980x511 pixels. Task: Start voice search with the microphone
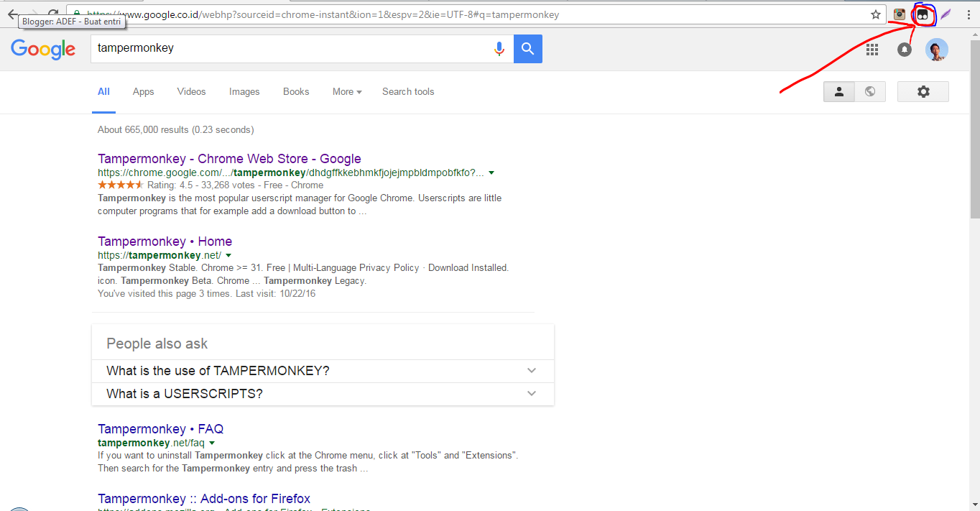(x=499, y=48)
